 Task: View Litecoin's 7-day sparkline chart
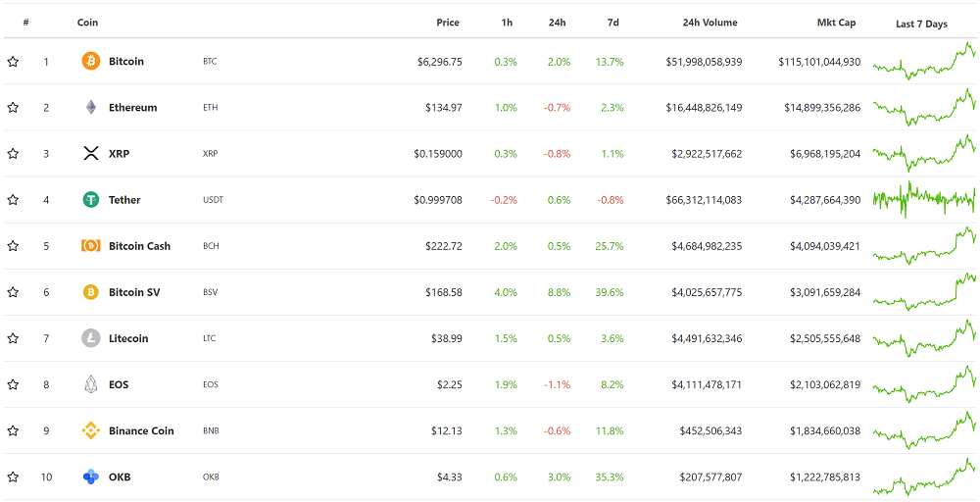[x=924, y=338]
